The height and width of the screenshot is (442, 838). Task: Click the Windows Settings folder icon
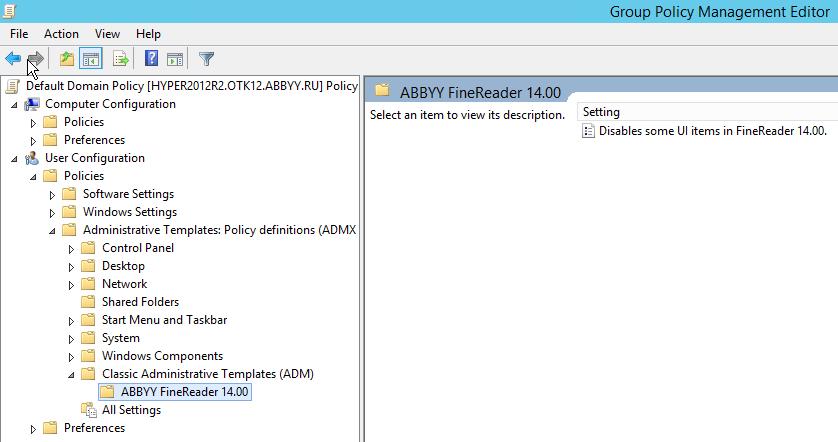click(x=69, y=212)
